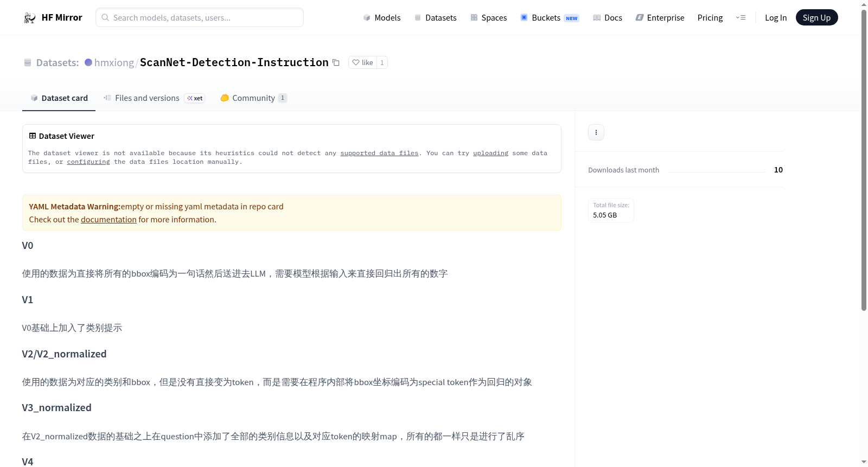Switch to Files and versions tab
868x467 pixels.
tap(154, 98)
